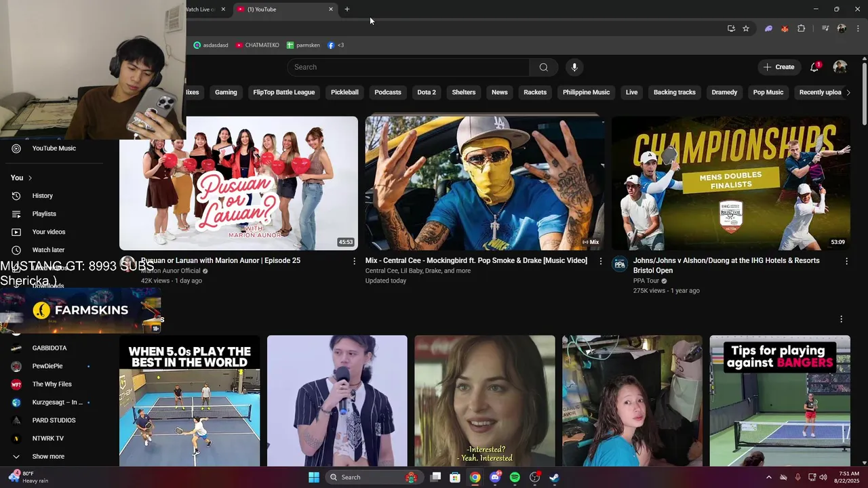This screenshot has height=488, width=868.
Task: Select the Podcasts chip
Action: (x=388, y=92)
